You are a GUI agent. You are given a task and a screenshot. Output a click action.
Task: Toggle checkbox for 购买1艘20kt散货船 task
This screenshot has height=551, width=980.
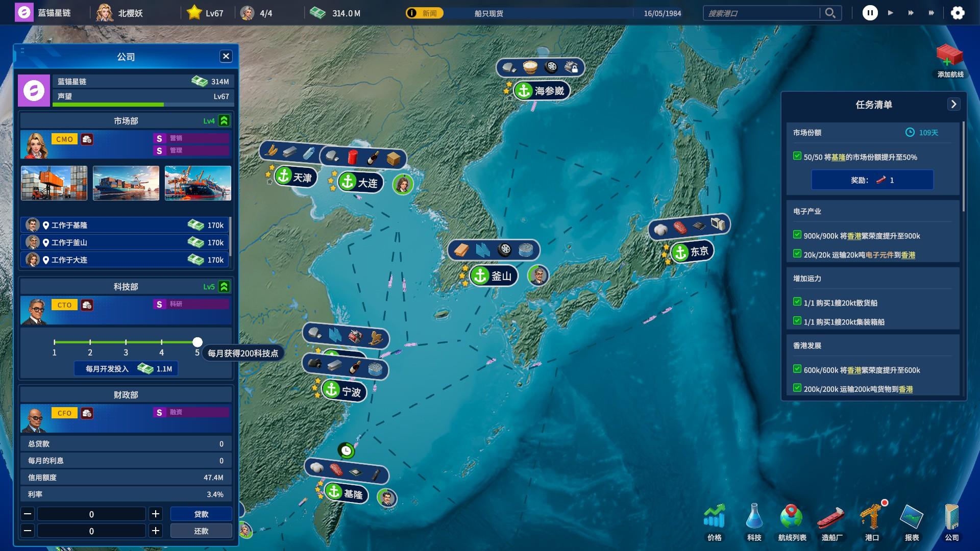pos(797,302)
